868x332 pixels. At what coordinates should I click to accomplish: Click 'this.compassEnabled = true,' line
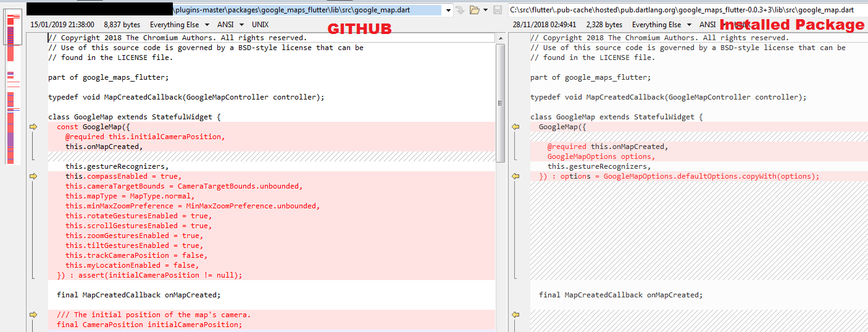pyautogui.click(x=123, y=176)
